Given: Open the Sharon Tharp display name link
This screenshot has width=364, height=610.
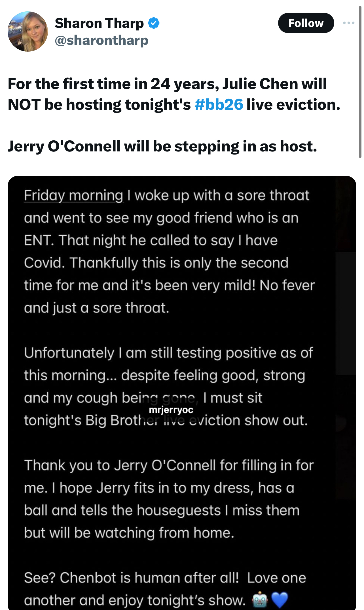Looking at the screenshot, I should tap(99, 23).
